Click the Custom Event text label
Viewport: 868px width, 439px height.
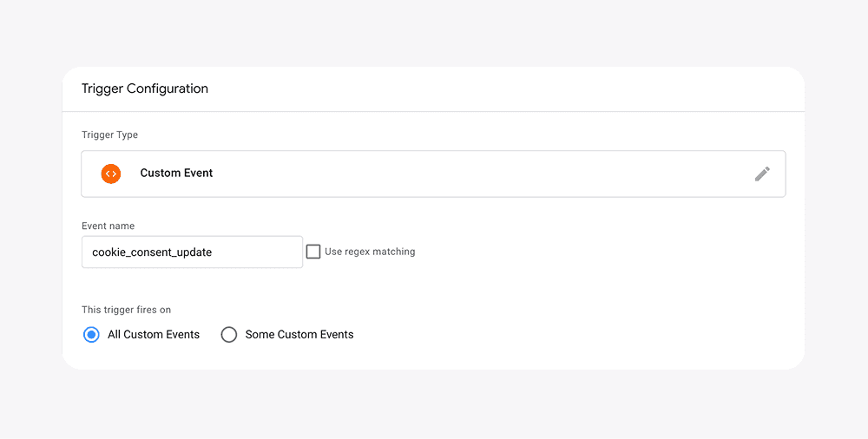pyautogui.click(x=176, y=174)
